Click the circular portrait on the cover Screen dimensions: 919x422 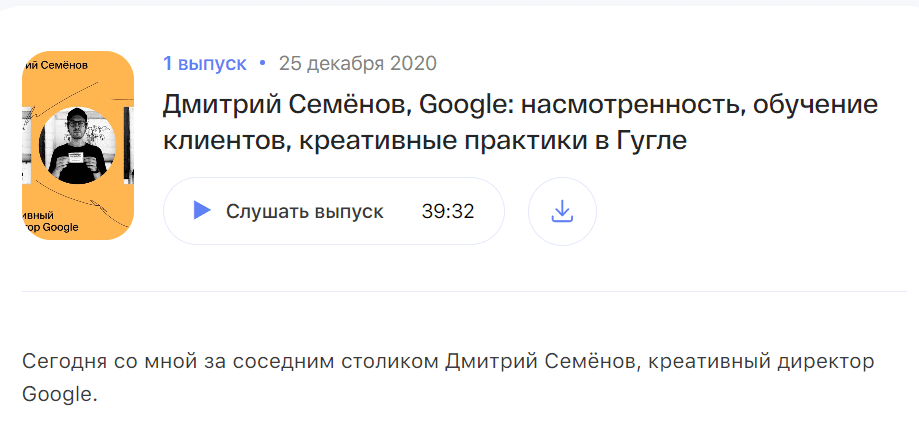click(x=79, y=146)
